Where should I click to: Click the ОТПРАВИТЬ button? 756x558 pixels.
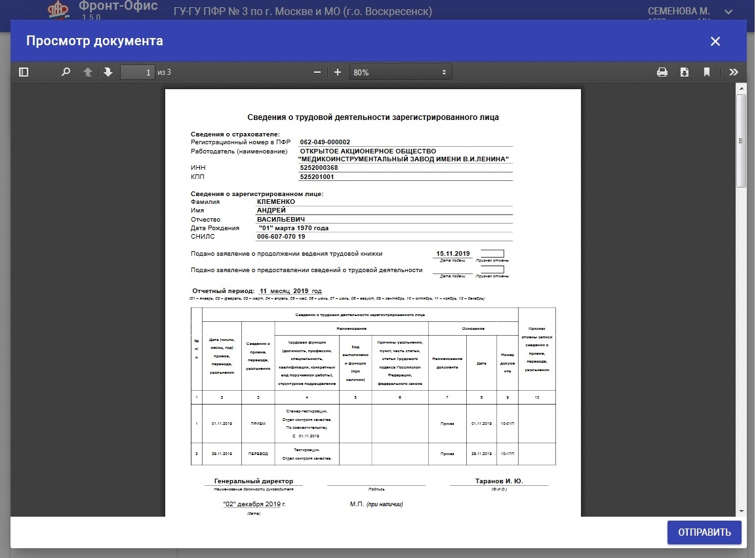coord(704,532)
